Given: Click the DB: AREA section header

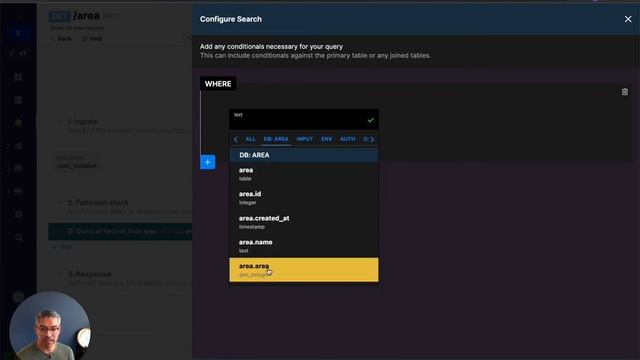Looking at the screenshot, I should pyautogui.click(x=304, y=155).
